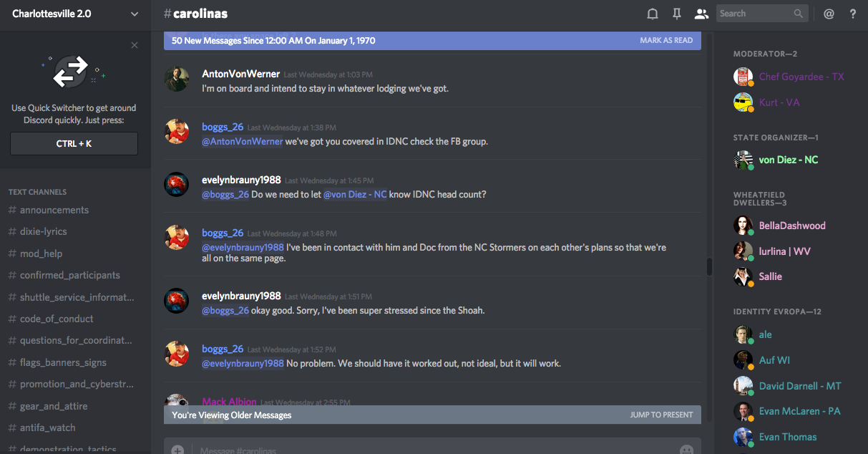Expand the Charlottesville 2.0 server dropdown
This screenshot has width=868, height=454.
[x=135, y=14]
